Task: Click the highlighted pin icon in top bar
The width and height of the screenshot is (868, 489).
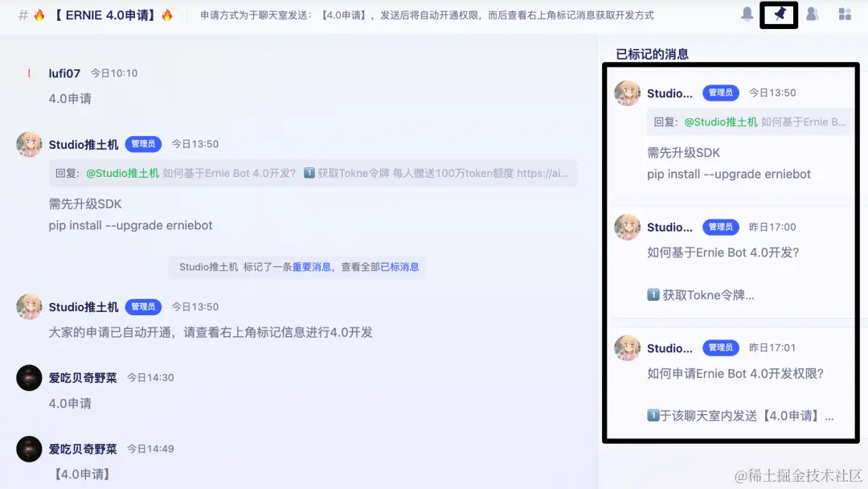Action: 778,14
